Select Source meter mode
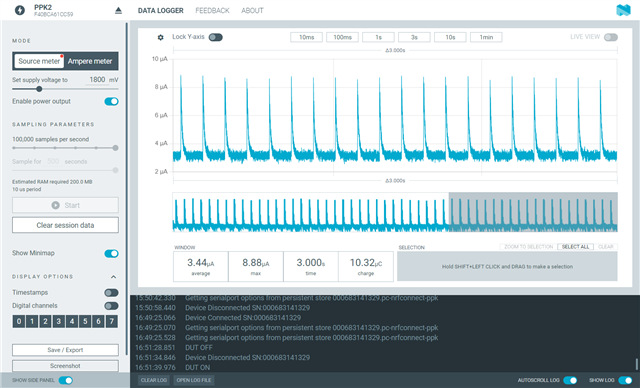640x388 pixels. 39,61
